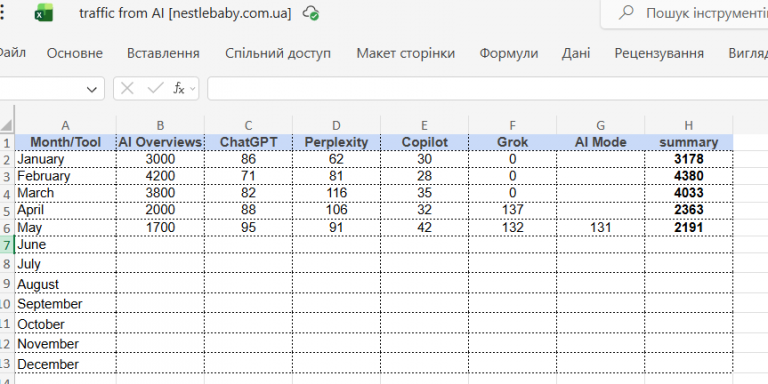Screen dimensions: 768x384
Task: Select column D header
Action: [336, 125]
